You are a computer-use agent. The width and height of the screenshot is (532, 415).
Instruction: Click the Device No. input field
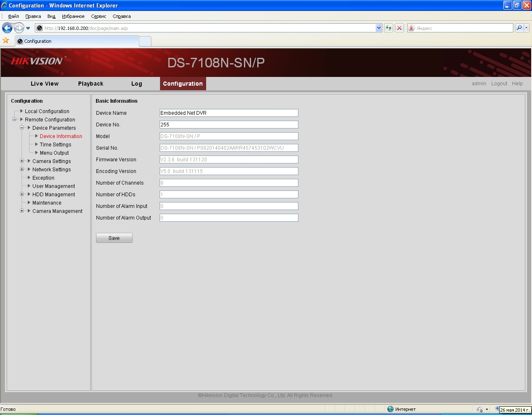tap(229, 124)
